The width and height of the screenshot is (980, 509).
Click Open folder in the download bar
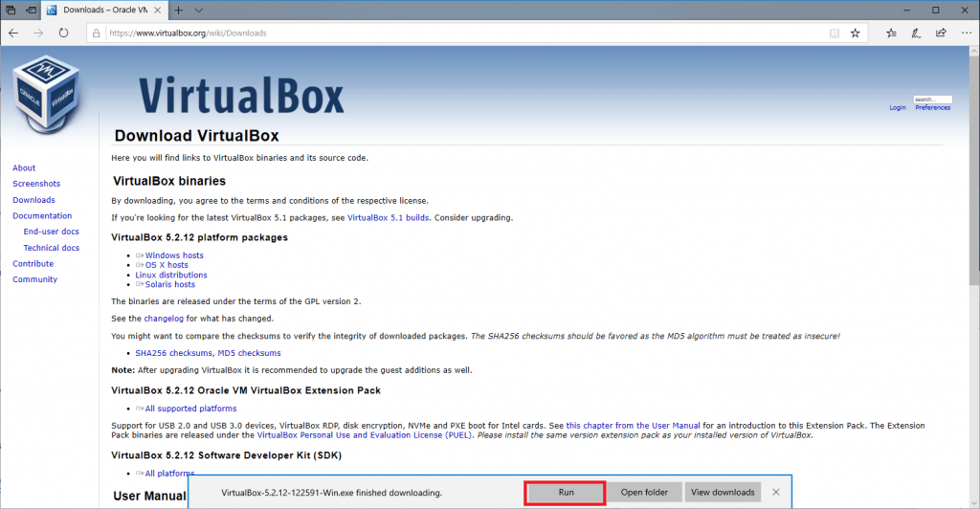[644, 492]
